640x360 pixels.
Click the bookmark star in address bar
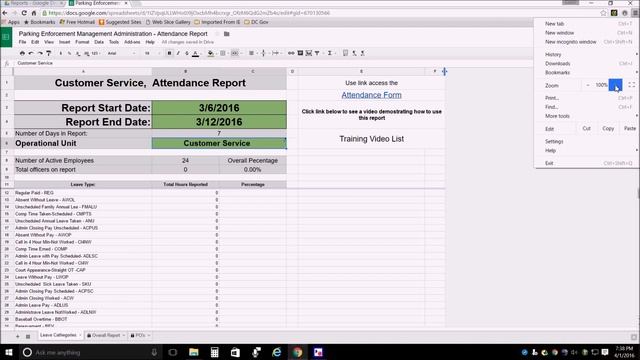pyautogui.click(x=603, y=13)
